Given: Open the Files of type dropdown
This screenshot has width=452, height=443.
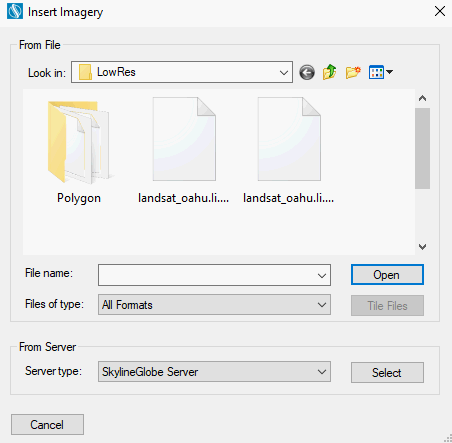Looking at the screenshot, I should click(x=214, y=305).
